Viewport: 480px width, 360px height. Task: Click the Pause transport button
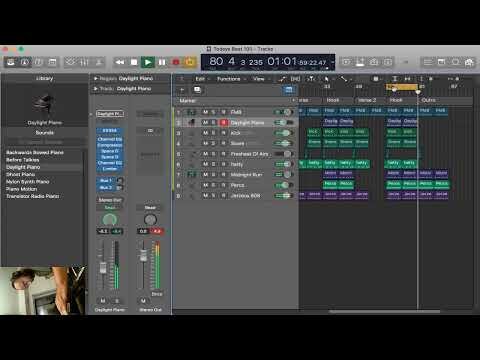click(162, 62)
